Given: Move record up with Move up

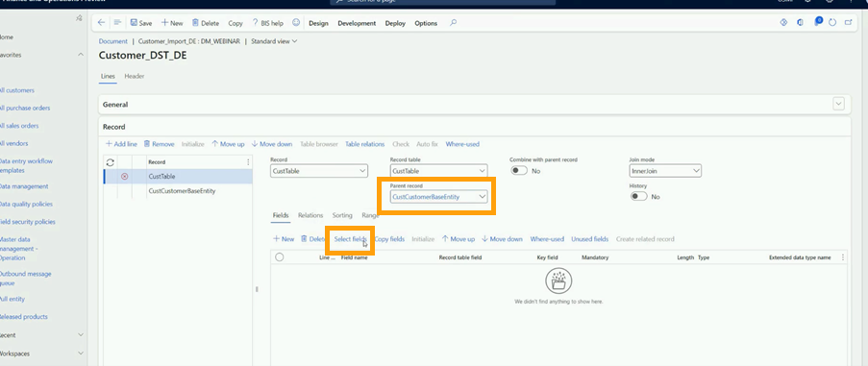Looking at the screenshot, I should point(228,144).
